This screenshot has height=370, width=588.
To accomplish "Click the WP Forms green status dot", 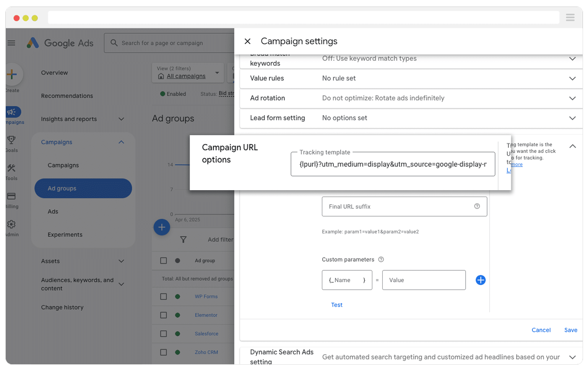I will [177, 296].
